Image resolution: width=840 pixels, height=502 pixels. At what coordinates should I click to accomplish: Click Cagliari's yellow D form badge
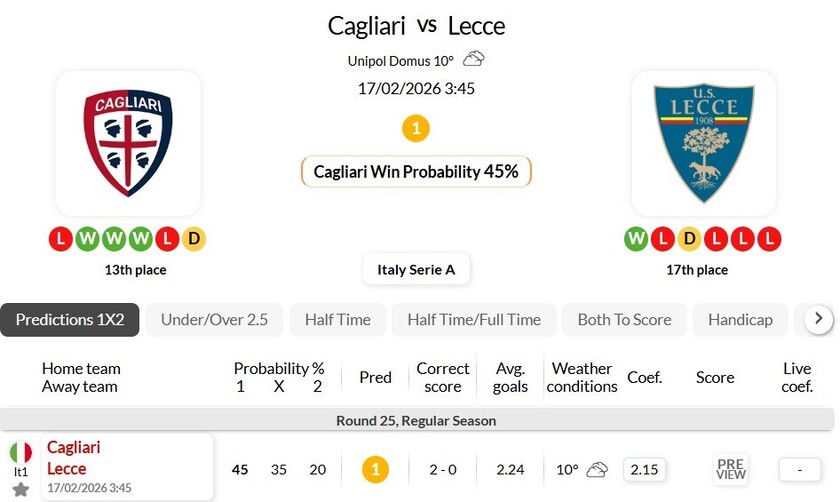point(193,239)
